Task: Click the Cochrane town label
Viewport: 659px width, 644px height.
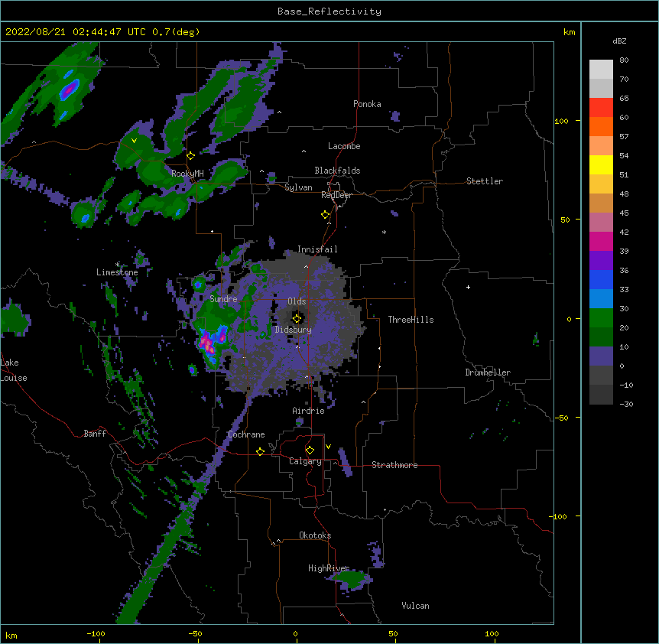Action: 246,434
